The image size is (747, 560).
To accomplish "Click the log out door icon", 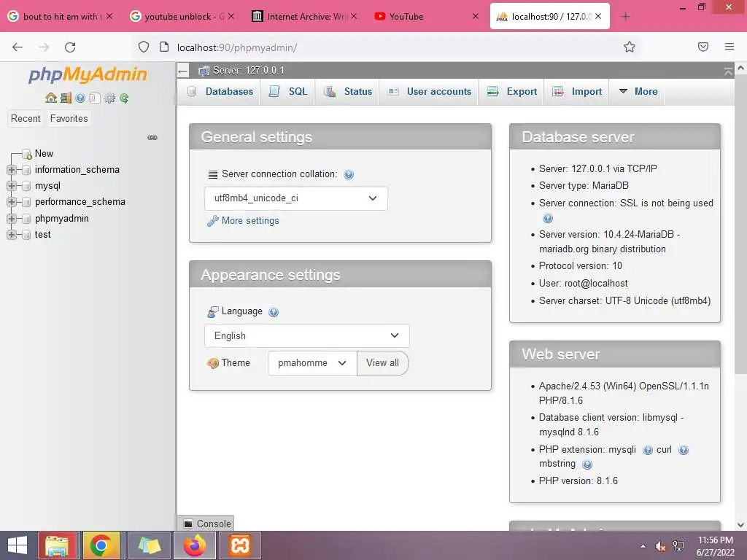I will pos(66,98).
